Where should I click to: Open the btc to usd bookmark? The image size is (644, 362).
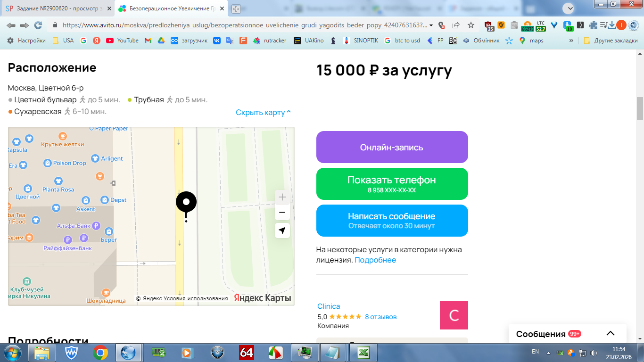[x=402, y=41]
